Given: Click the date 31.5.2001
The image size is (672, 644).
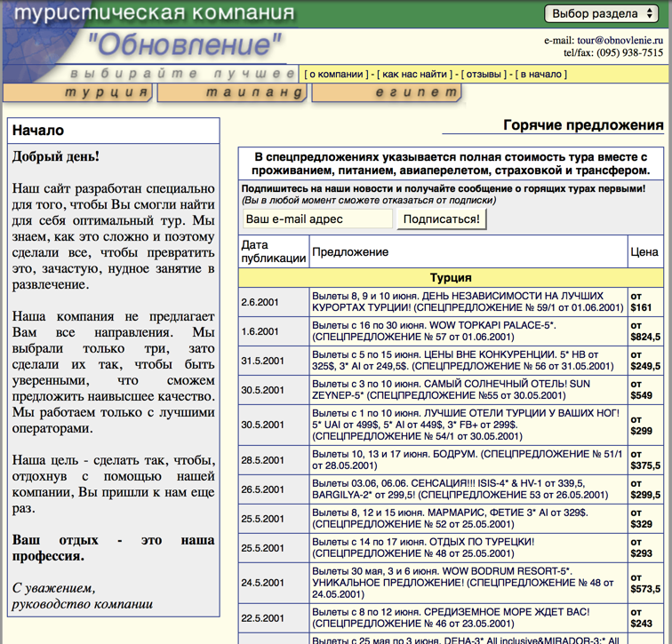Looking at the screenshot, I should (x=262, y=361).
